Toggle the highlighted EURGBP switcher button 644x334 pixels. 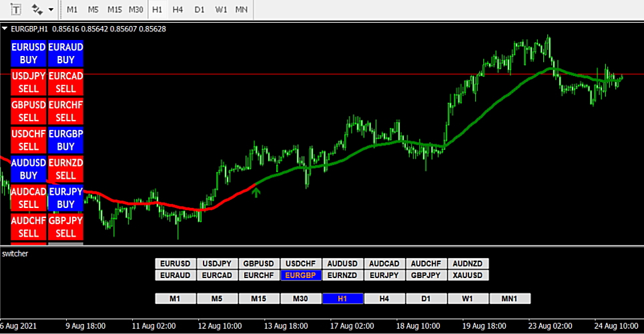(300, 275)
